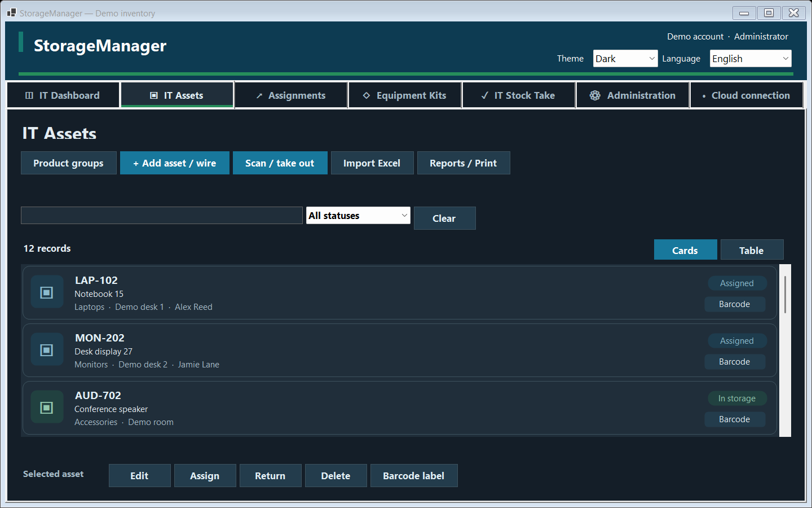Click Add asset / wire button
The width and height of the screenshot is (812, 508).
coord(175,163)
